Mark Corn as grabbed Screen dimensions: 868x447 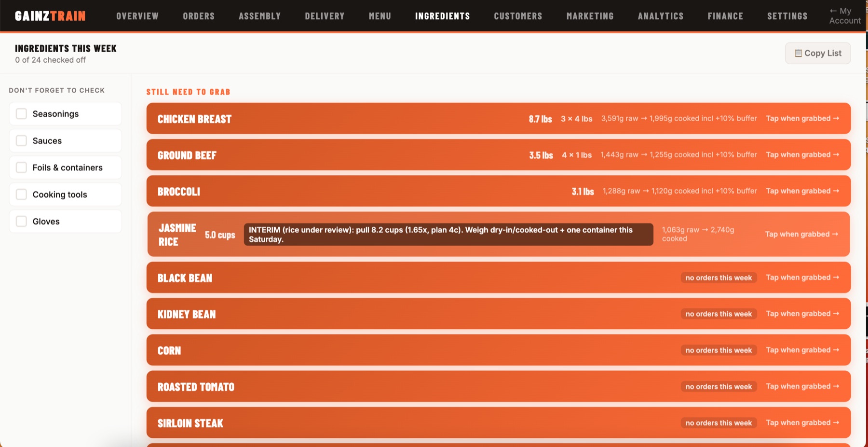802,349
